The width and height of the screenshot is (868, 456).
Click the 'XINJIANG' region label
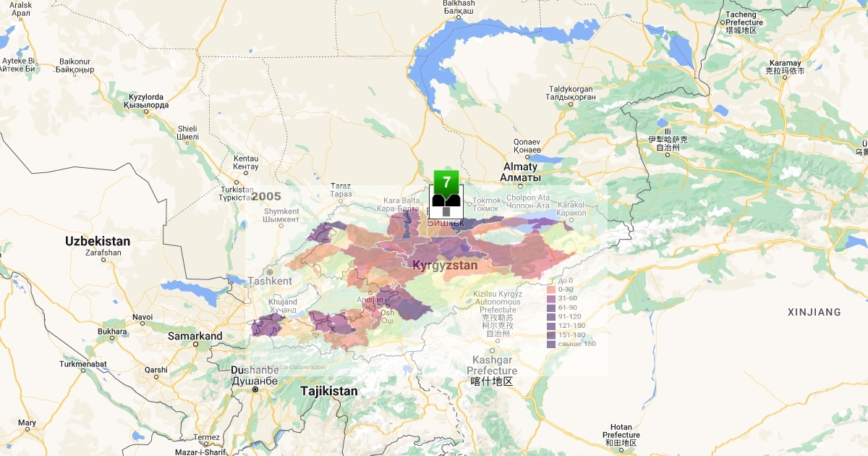pyautogui.click(x=814, y=312)
